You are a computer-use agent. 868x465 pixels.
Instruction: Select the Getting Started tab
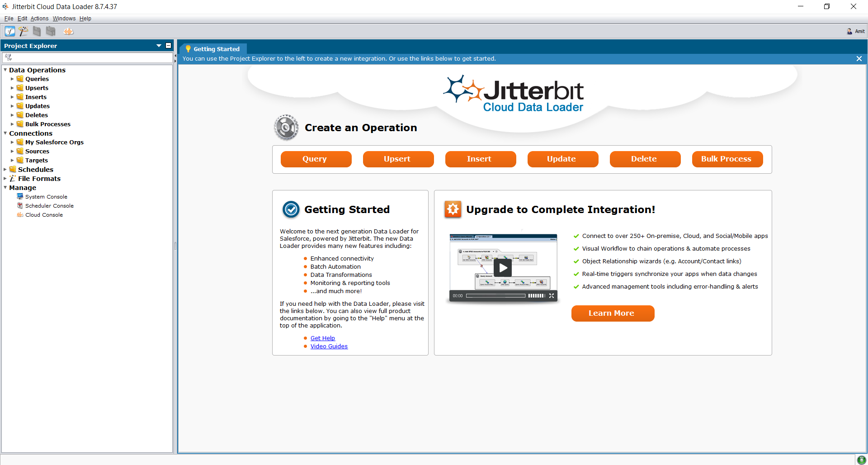click(x=216, y=49)
